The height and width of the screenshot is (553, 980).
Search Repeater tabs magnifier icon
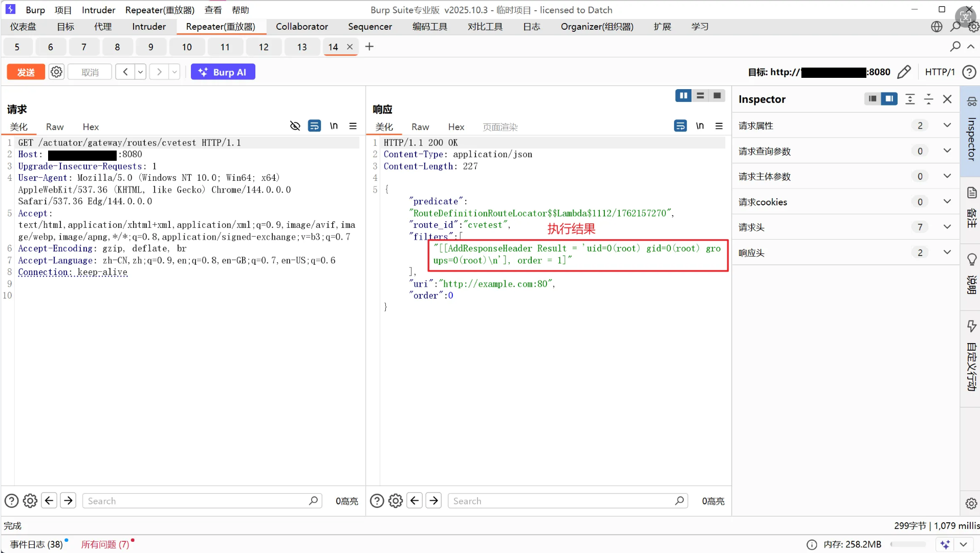coord(955,47)
